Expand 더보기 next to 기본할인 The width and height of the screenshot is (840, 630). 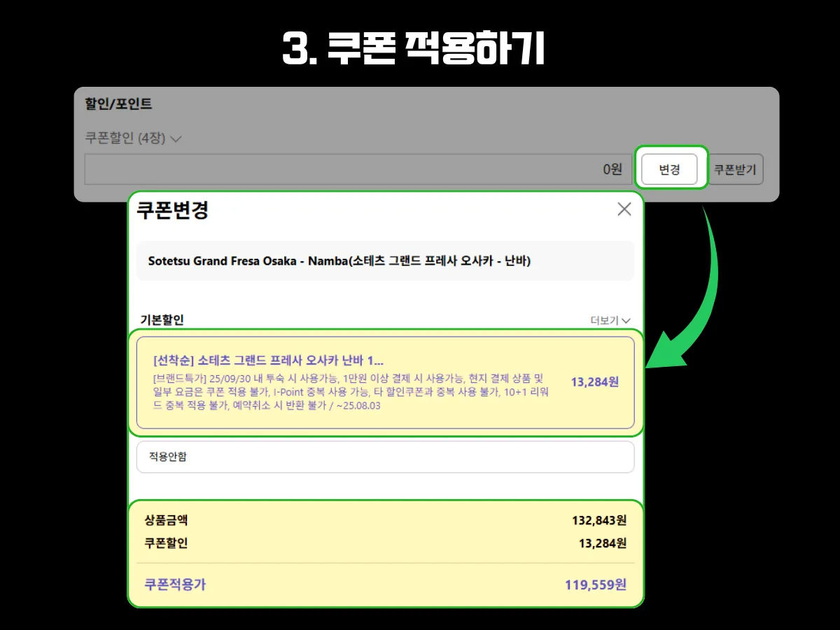(610, 321)
